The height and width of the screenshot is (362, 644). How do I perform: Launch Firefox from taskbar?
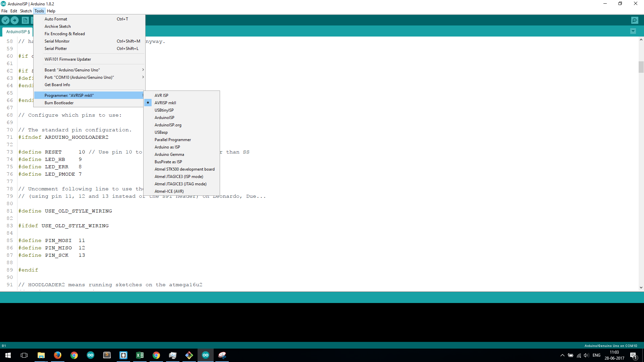coord(57,355)
